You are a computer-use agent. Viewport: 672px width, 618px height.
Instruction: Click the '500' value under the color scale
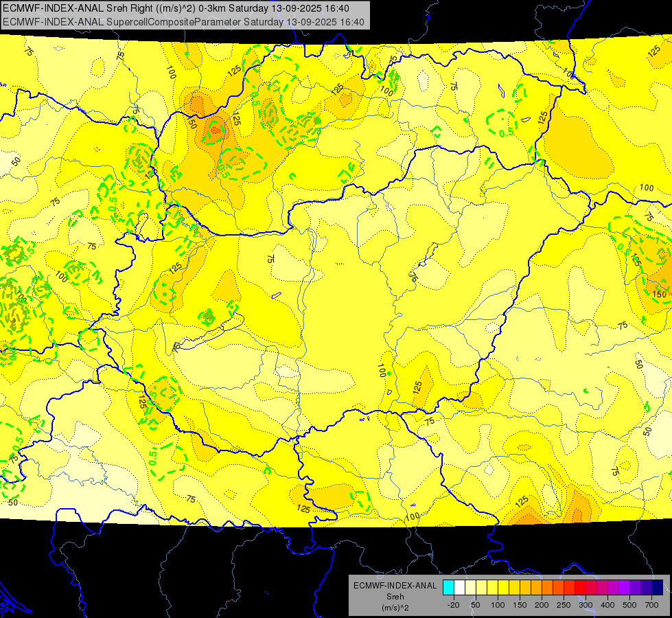629,605
